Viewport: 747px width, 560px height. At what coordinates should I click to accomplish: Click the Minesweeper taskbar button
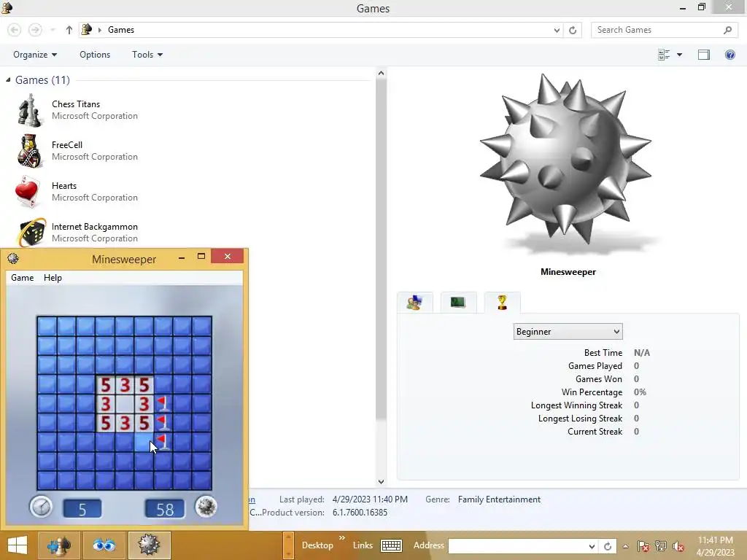click(x=149, y=545)
